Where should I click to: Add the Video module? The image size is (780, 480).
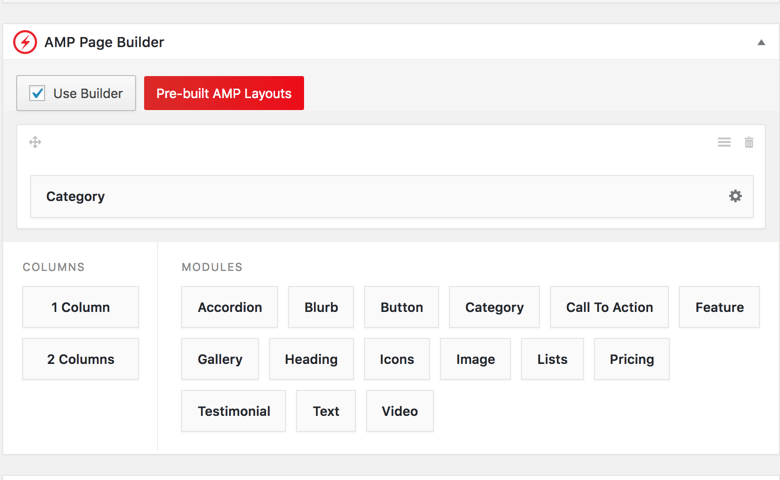pos(400,411)
